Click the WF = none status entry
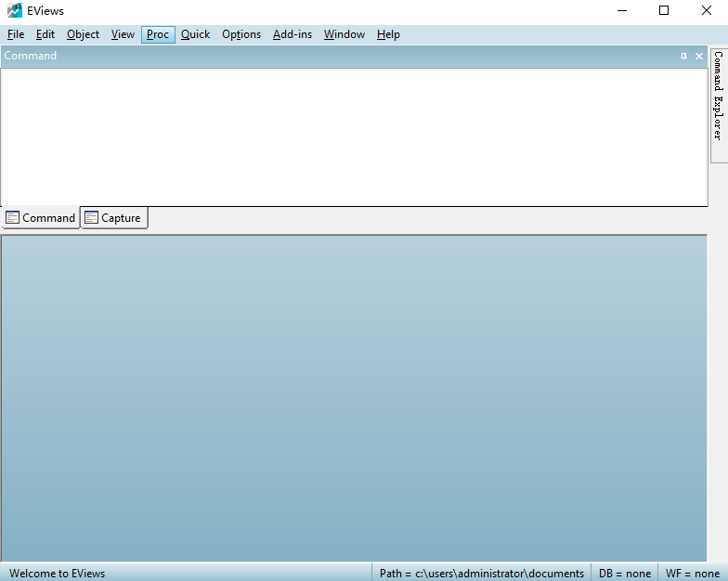728x581 pixels. (x=693, y=574)
